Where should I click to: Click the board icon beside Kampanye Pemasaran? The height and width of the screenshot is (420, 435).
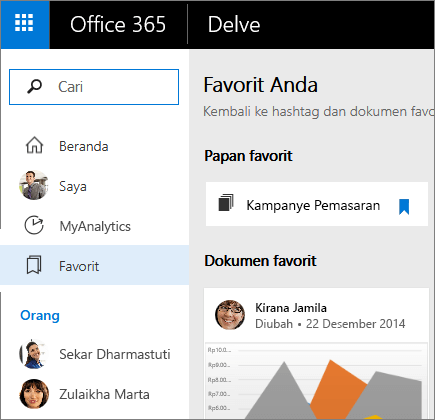click(x=226, y=203)
